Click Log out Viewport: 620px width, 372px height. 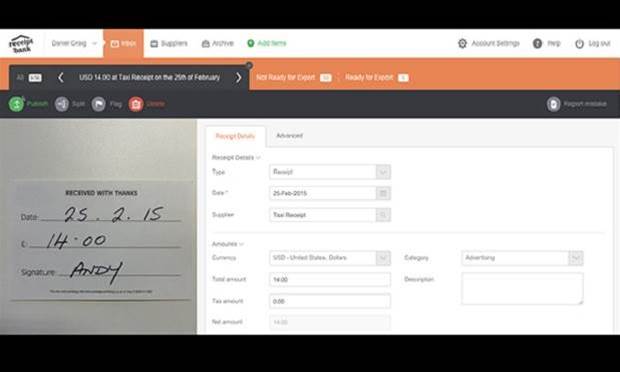point(592,43)
